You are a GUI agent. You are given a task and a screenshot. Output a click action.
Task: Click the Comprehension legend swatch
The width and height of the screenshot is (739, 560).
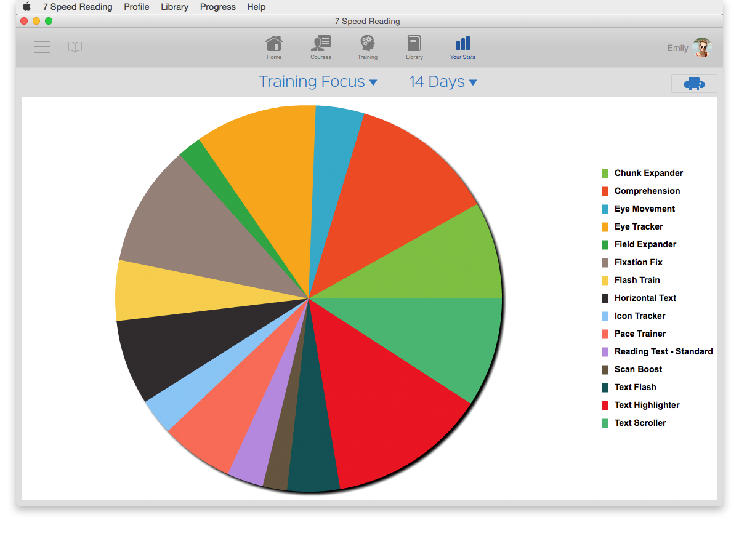[x=605, y=191]
